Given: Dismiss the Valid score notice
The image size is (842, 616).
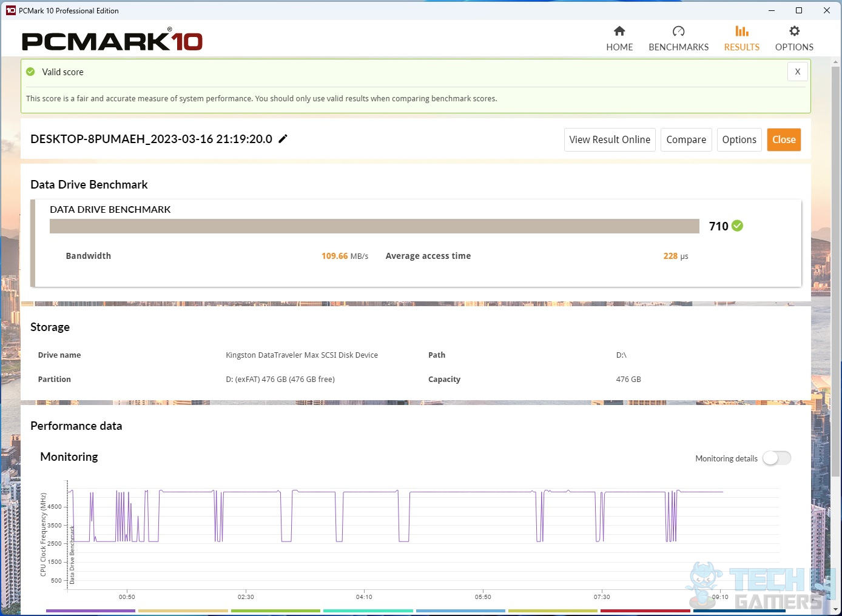Looking at the screenshot, I should click(798, 72).
